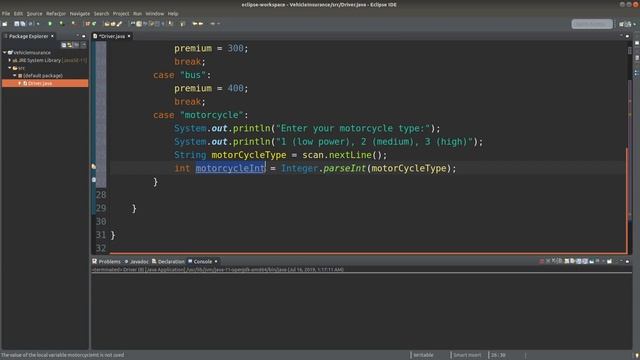Image resolution: width=640 pixels, height=360 pixels.
Task: Close the Console view tab
Action: coord(216,262)
